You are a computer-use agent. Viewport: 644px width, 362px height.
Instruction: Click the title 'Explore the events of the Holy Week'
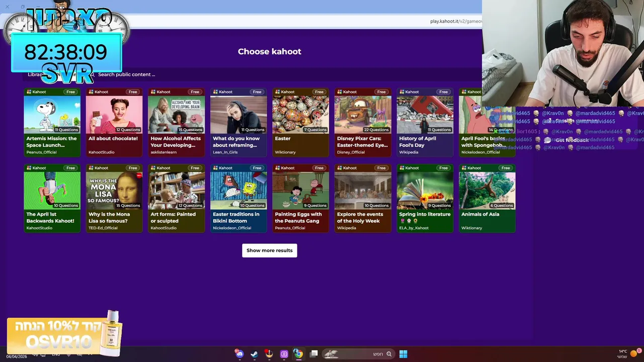click(360, 218)
